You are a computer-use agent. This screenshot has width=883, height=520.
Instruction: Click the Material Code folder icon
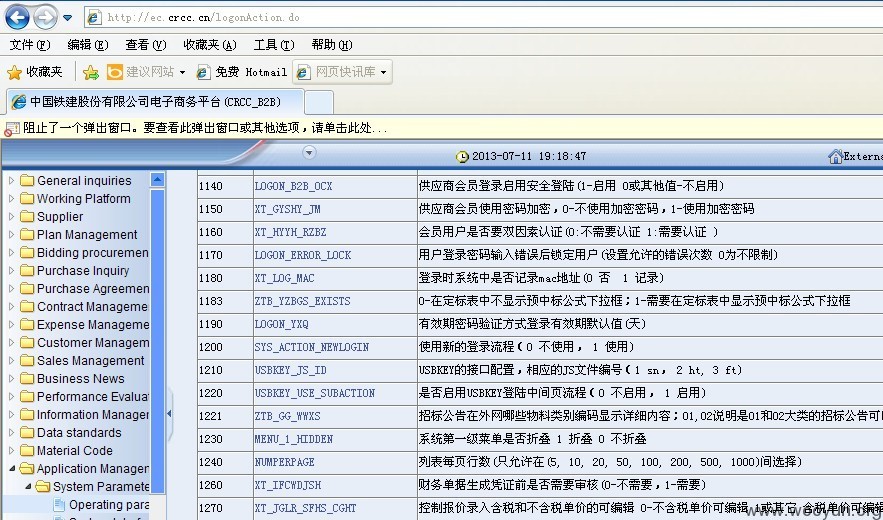(x=27, y=451)
